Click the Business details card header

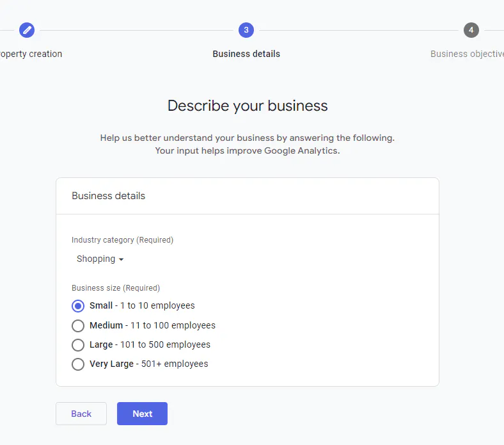tap(109, 196)
